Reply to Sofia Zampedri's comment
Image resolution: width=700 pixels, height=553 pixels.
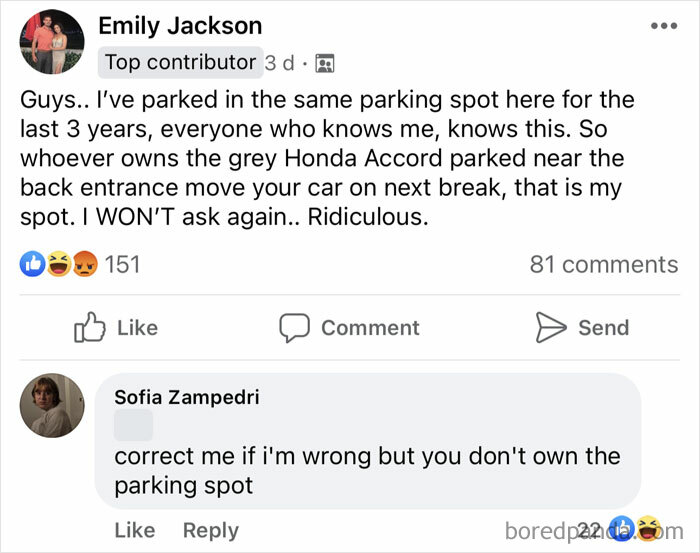(x=211, y=530)
